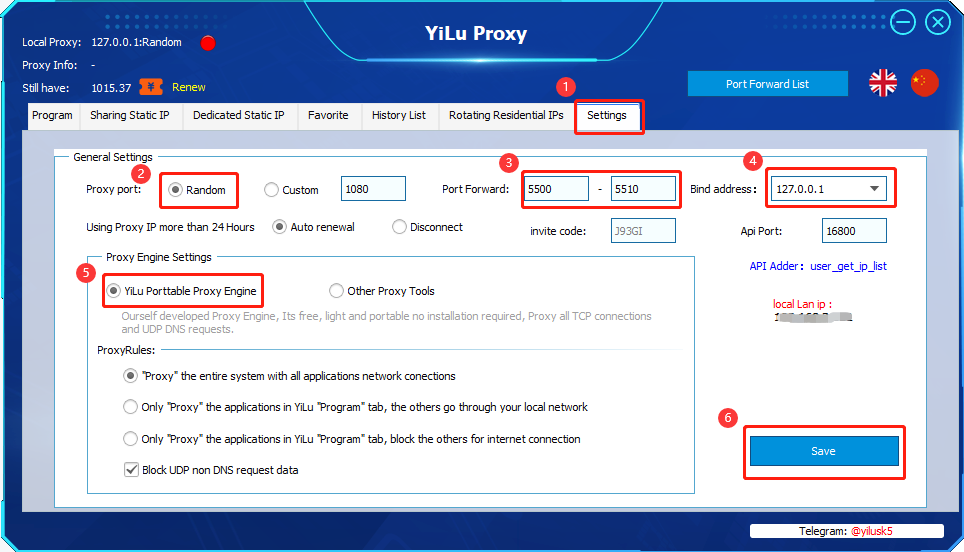Click the Port Forward end field 5510
Screen dimensions: 964x552
[643, 189]
